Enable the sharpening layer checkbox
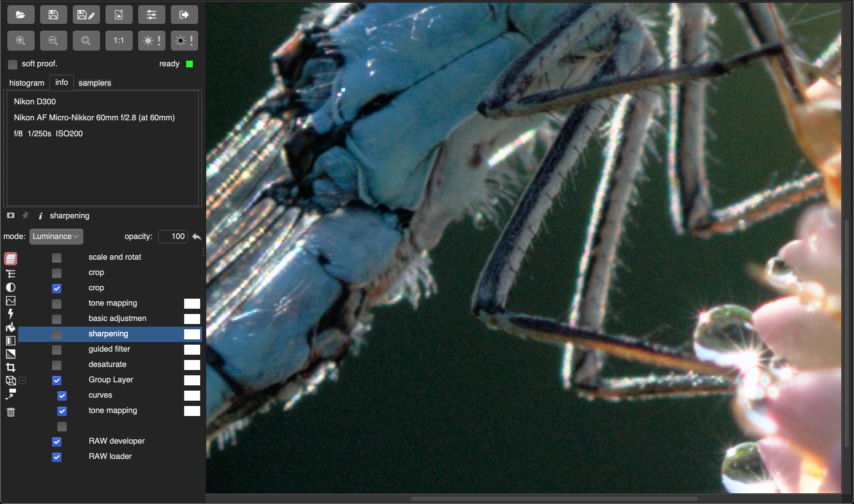 57,335
